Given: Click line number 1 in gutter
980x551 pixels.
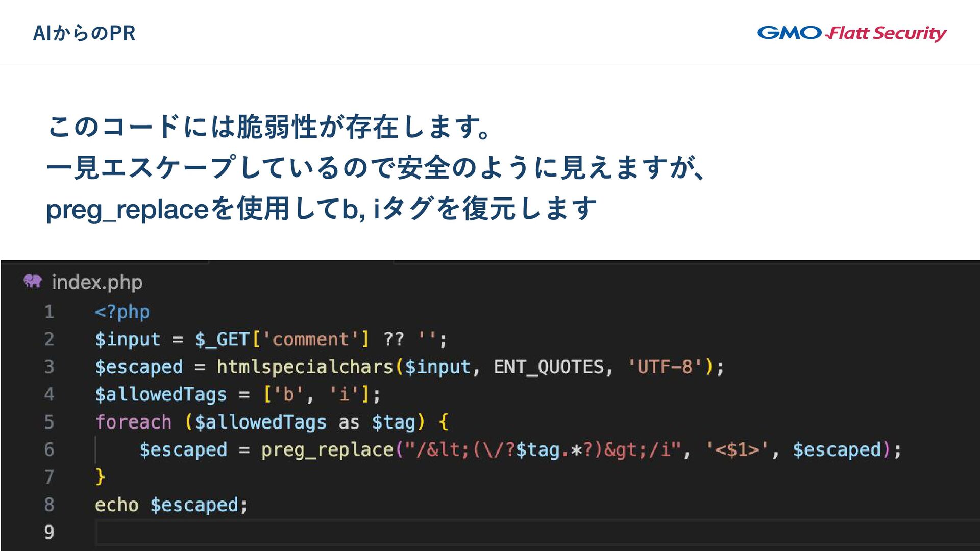Looking at the screenshot, I should (x=49, y=312).
